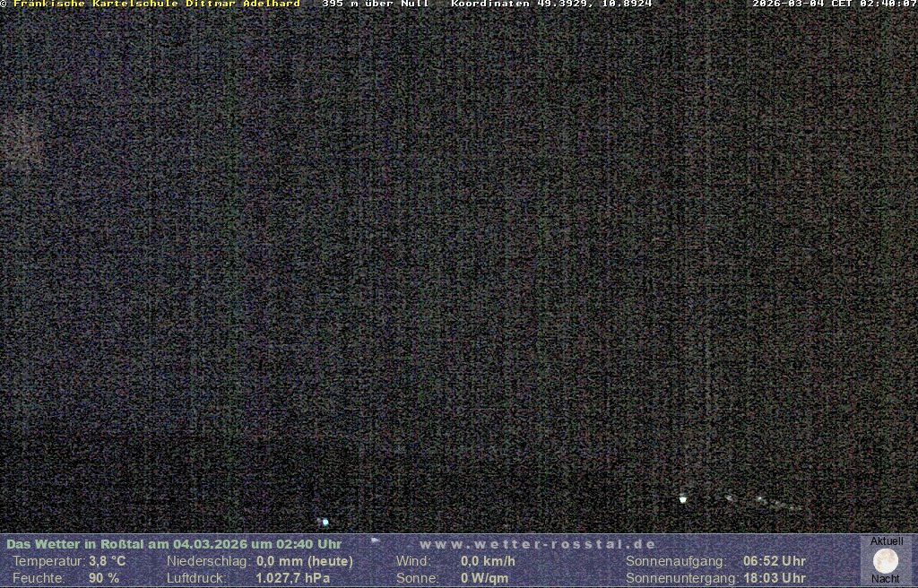
Task: Click the "395 m über Null" altitude text
Action: pos(375,4)
